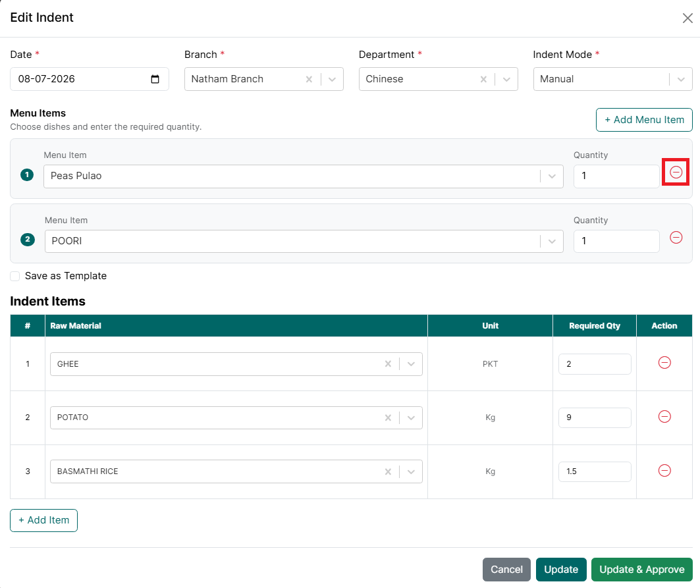
Task: Click the Required Qty column header
Action: click(x=594, y=326)
